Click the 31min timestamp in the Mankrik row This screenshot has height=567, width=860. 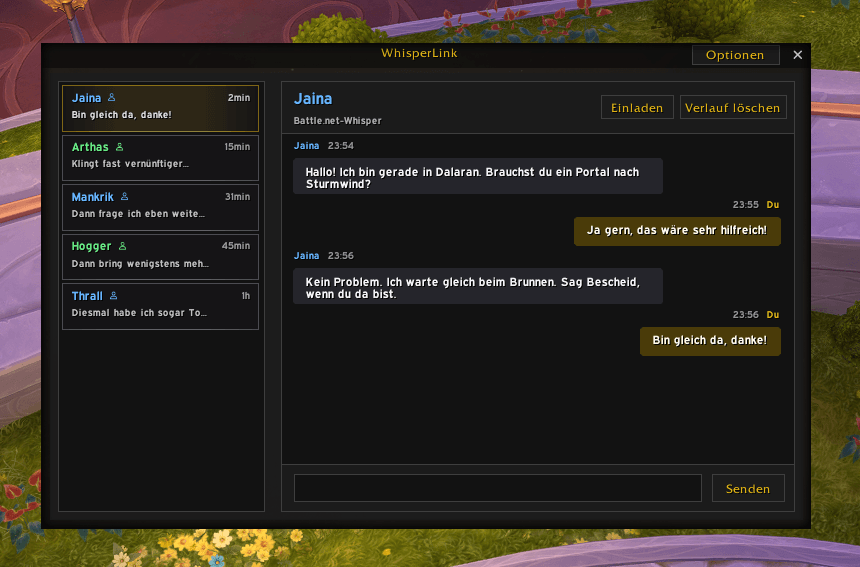tap(237, 196)
